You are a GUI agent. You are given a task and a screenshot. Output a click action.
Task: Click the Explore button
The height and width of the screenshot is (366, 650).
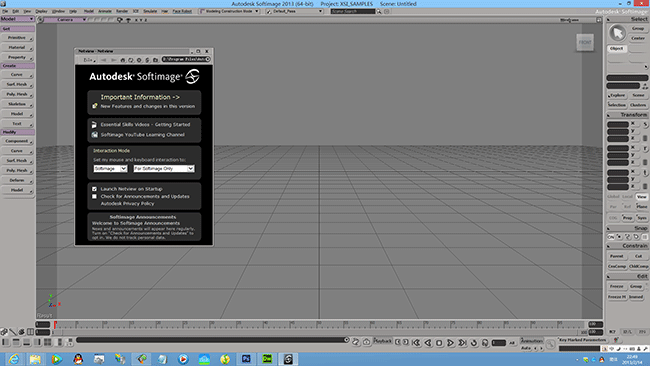(x=617, y=95)
